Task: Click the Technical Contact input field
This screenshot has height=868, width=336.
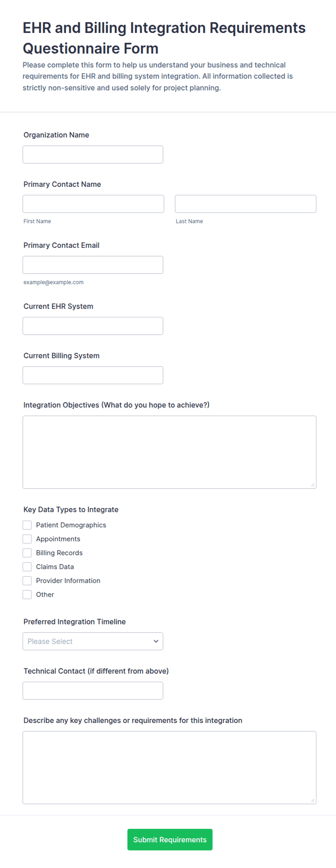Action: point(93,691)
